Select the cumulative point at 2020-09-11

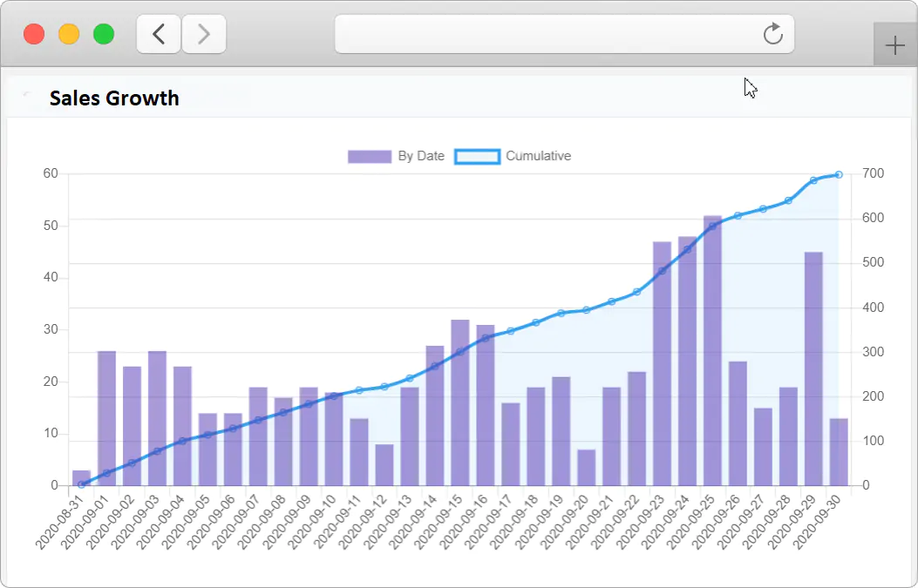360,389
